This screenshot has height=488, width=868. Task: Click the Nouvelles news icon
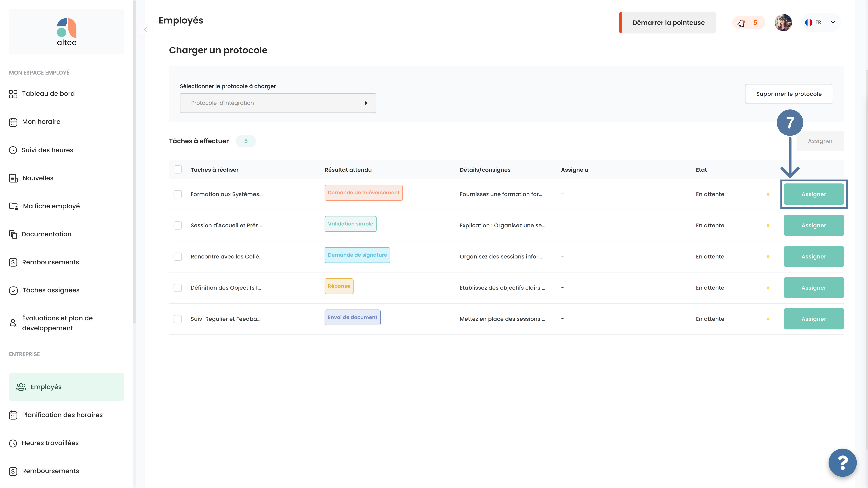tap(13, 178)
